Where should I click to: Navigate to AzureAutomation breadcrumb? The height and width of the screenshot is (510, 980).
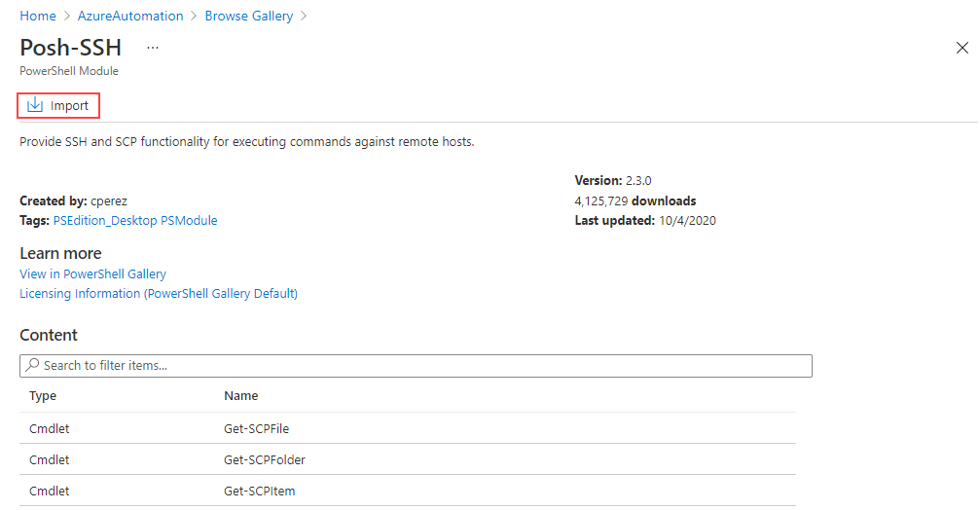tap(130, 17)
